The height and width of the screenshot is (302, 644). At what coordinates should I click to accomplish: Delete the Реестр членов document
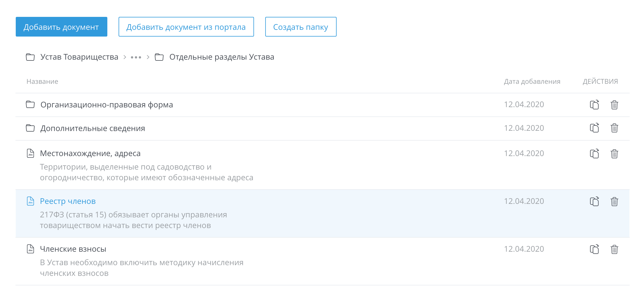tap(614, 201)
